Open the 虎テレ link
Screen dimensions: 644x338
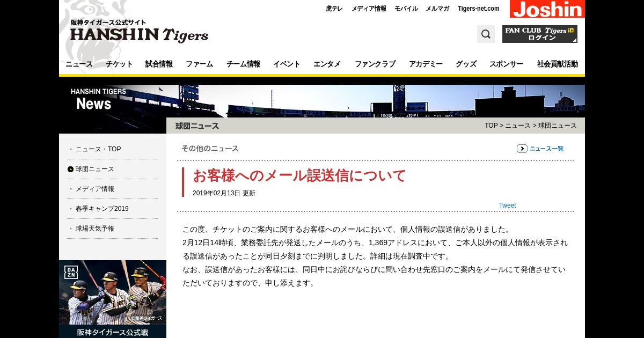(x=334, y=9)
